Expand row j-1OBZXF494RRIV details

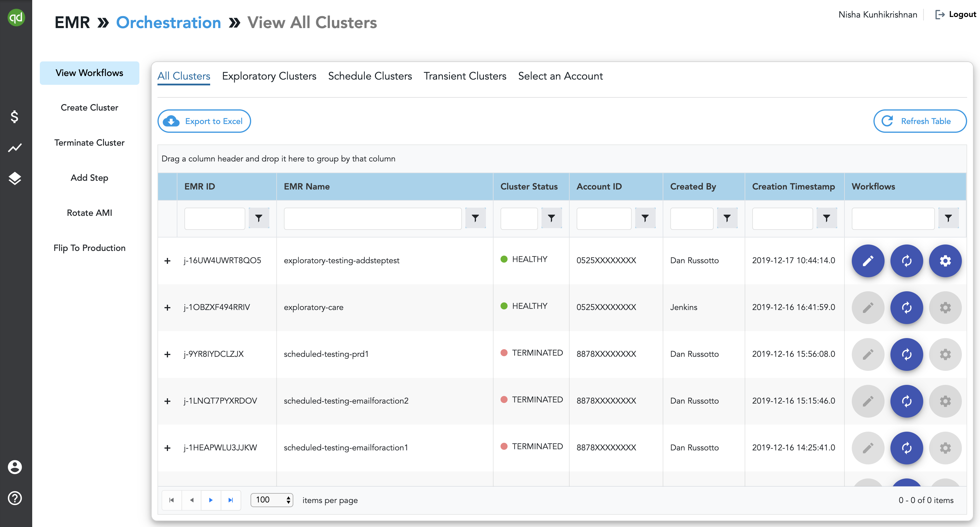click(167, 308)
